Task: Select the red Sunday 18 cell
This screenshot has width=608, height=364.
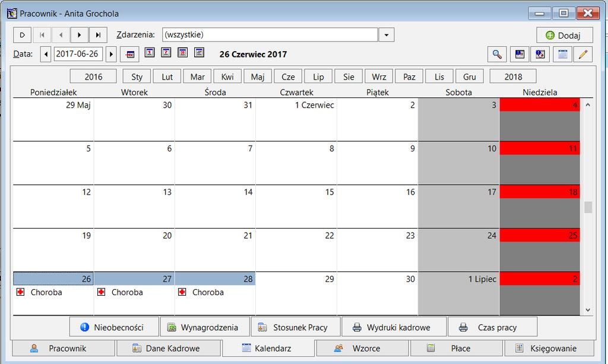Action: 539,206
